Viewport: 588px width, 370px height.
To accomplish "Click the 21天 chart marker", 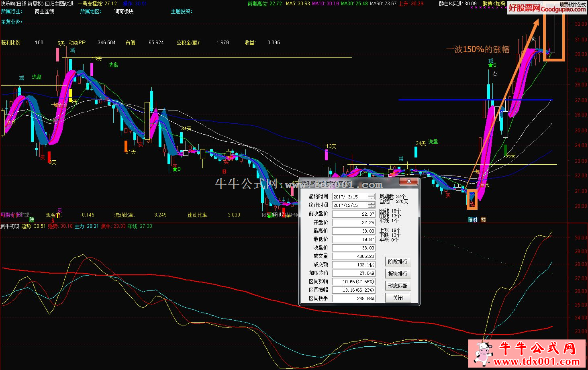I will pos(131,152).
